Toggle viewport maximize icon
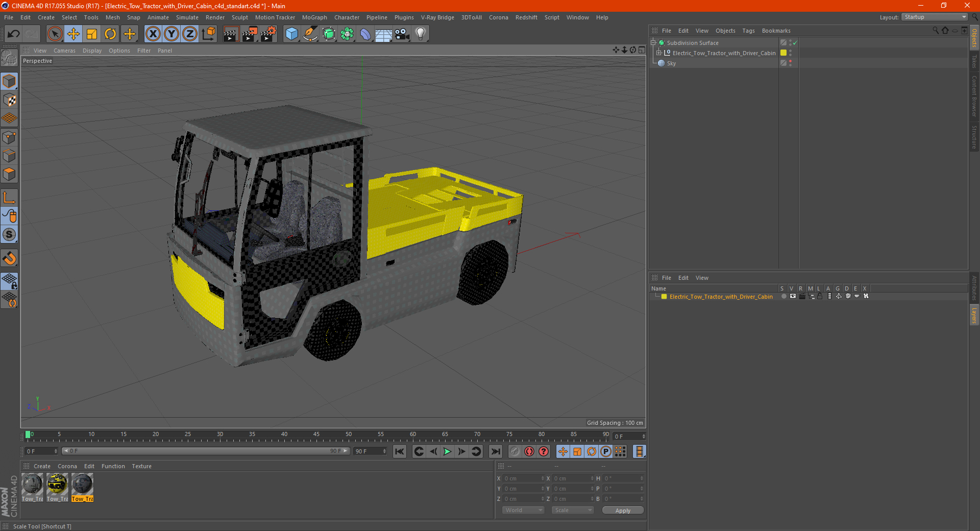The width and height of the screenshot is (980, 531). tap(642, 50)
